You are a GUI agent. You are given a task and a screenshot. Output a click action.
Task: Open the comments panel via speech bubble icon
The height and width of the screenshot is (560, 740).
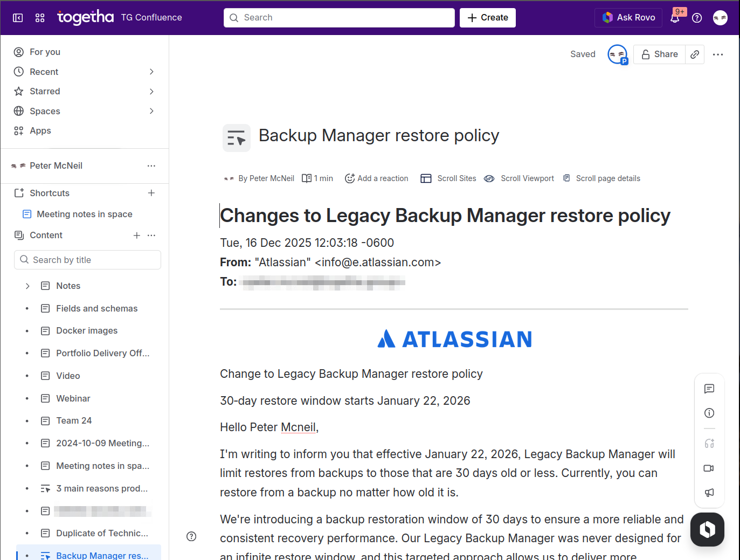(709, 389)
